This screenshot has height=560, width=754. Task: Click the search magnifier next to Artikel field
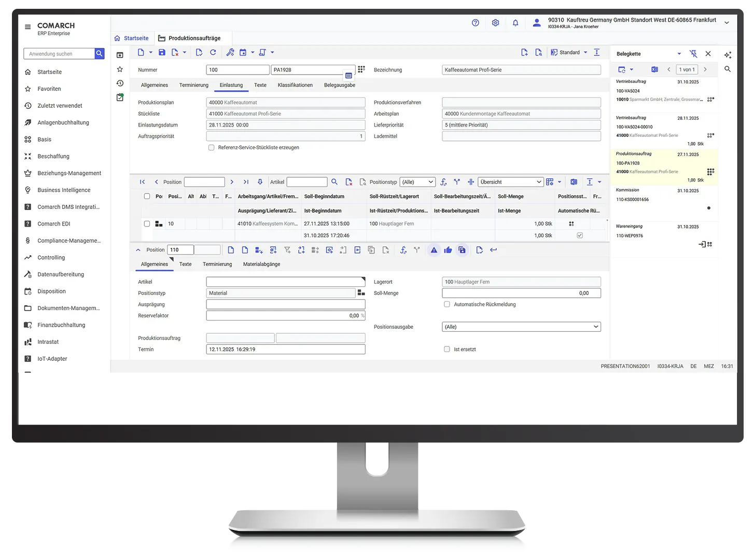click(x=334, y=182)
